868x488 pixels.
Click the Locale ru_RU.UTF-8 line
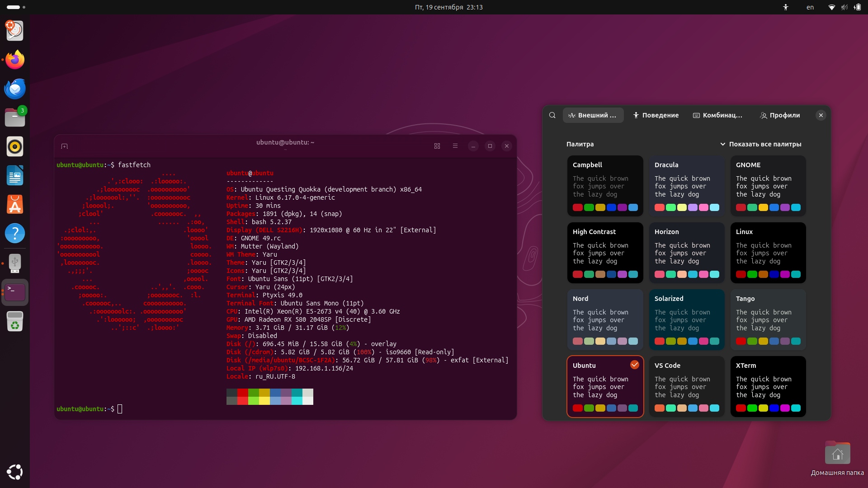click(x=261, y=376)
